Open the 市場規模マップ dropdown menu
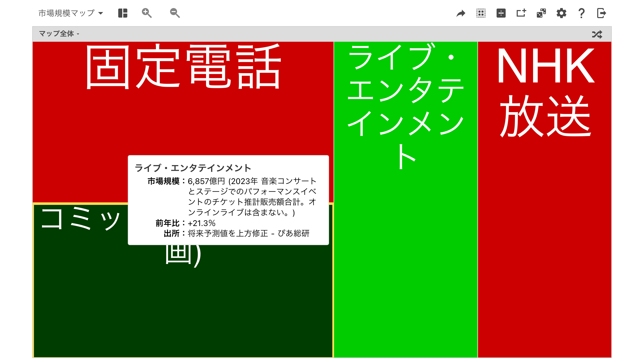The width and height of the screenshot is (644, 362). pos(71,13)
